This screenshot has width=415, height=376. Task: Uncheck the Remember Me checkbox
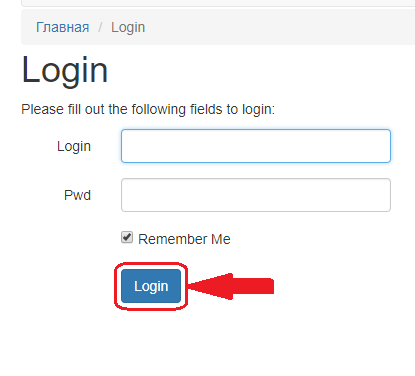tap(127, 237)
